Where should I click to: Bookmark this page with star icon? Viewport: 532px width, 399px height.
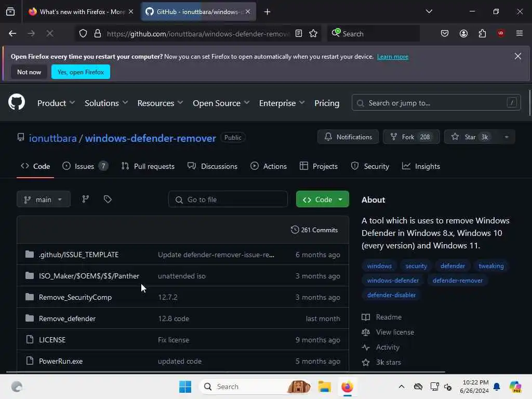click(x=313, y=33)
